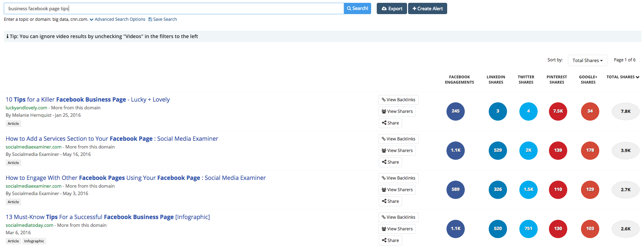Click the 520 LinkedIn shares bubble
This screenshot has width=644, height=248.
[x=498, y=229]
